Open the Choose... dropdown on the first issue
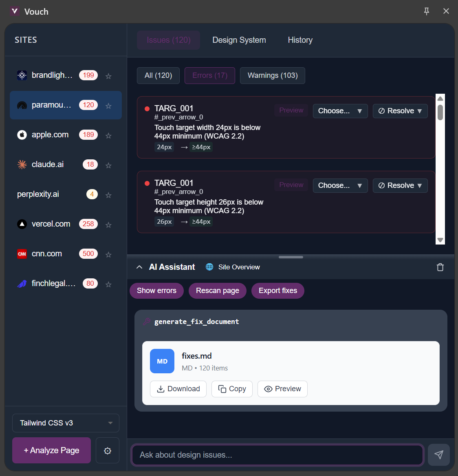The image size is (458, 476). [340, 110]
